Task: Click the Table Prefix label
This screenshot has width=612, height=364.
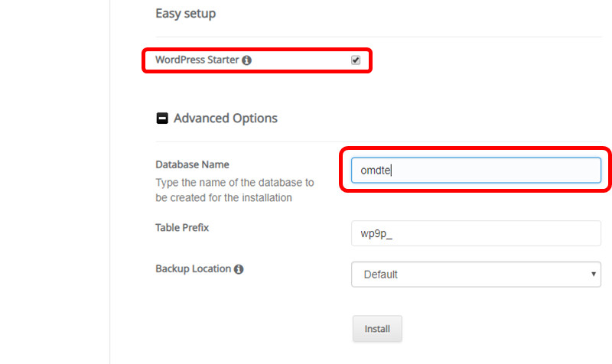Action: (x=182, y=227)
